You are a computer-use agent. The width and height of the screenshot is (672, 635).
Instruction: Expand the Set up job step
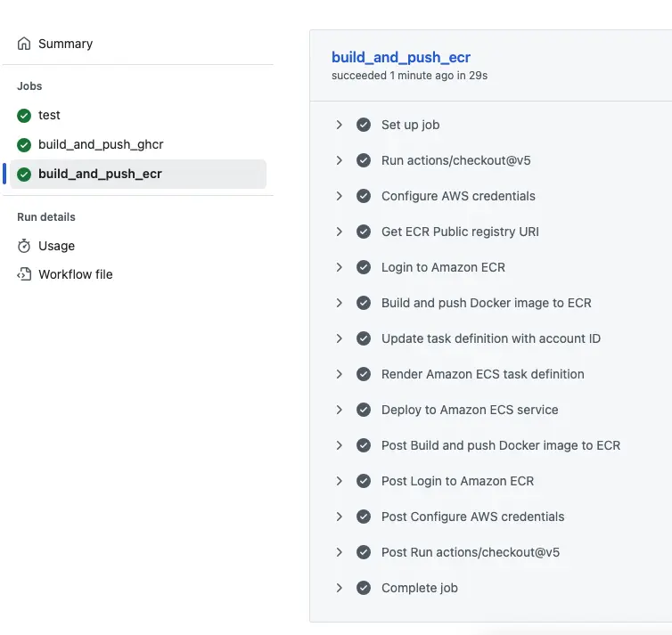pos(339,125)
